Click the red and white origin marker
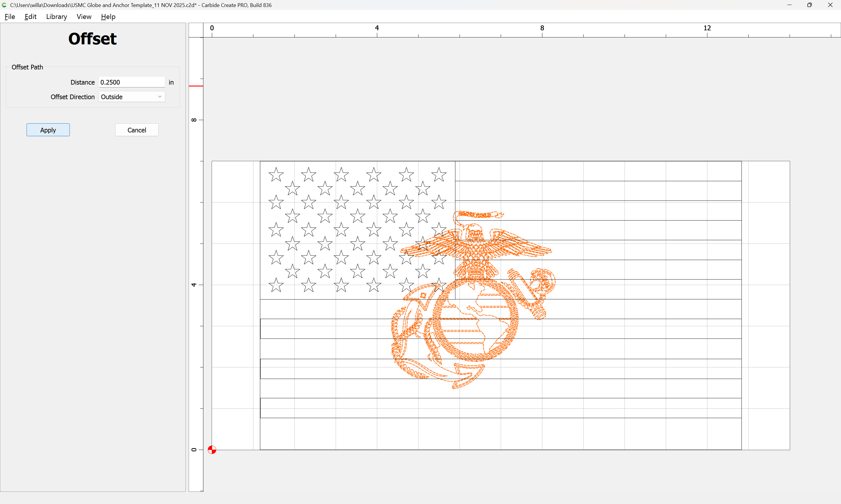This screenshot has height=504, width=841. (212, 450)
